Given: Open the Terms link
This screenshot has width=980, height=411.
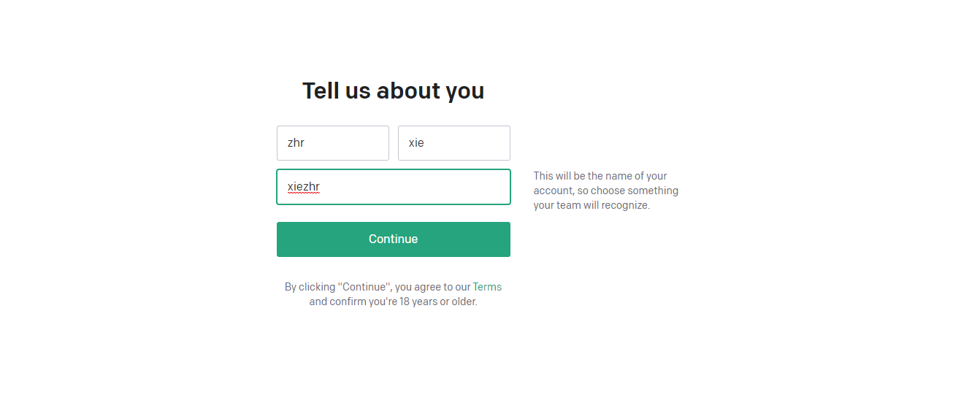Looking at the screenshot, I should point(487,287).
